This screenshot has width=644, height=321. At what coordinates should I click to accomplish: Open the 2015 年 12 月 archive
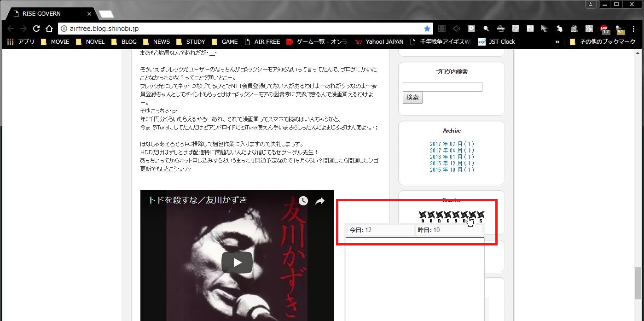click(x=452, y=163)
